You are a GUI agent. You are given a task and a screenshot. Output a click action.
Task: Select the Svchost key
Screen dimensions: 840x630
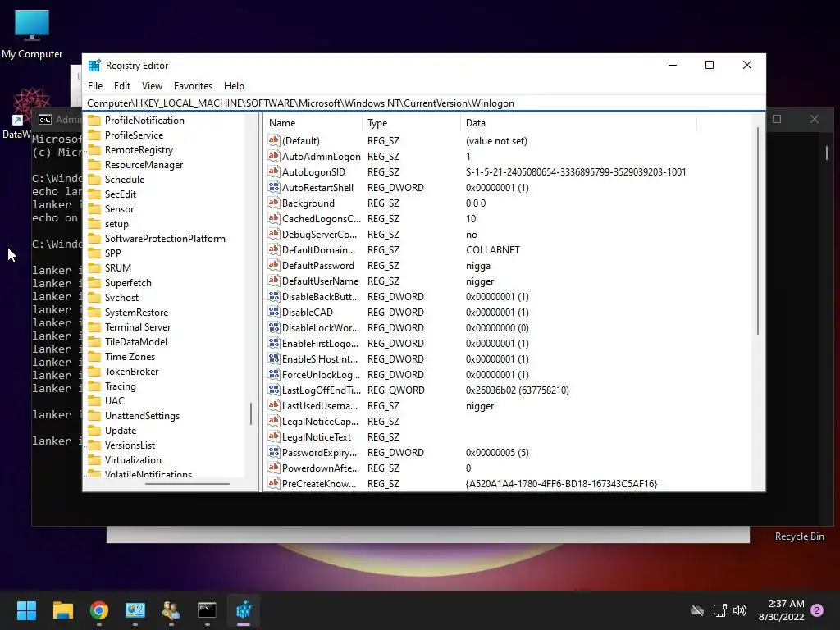click(121, 297)
